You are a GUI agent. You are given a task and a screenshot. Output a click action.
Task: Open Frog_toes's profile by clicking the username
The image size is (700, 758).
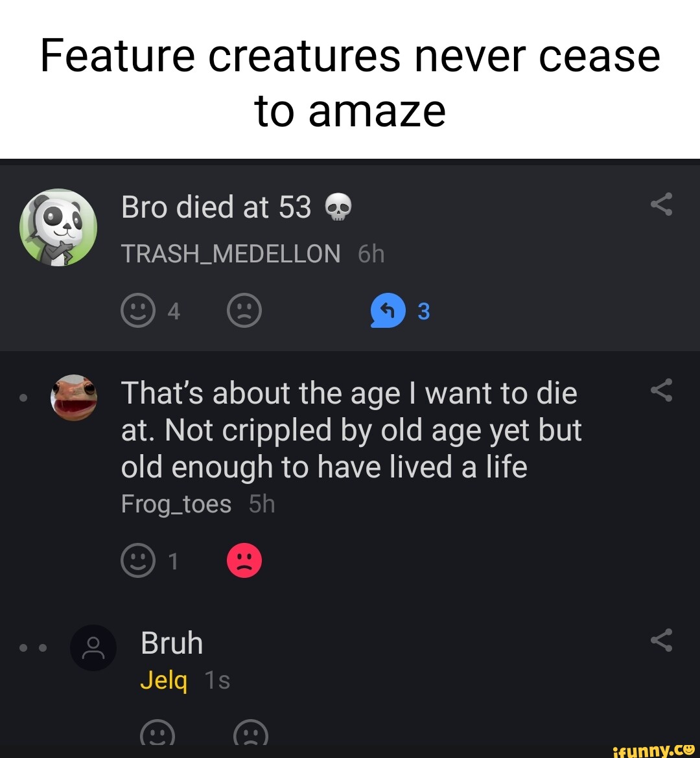(x=176, y=503)
